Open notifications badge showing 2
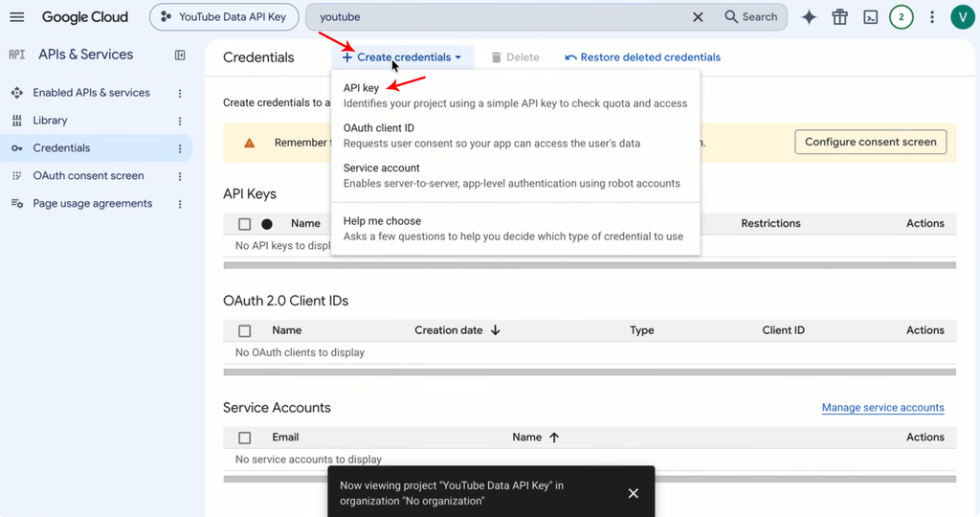The height and width of the screenshot is (517, 980). [x=902, y=17]
